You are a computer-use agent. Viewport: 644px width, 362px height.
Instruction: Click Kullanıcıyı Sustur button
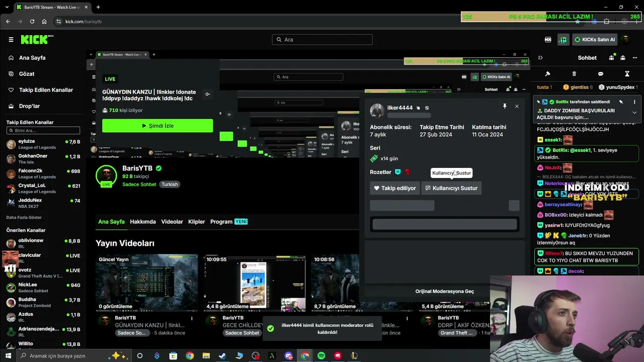tap(451, 188)
